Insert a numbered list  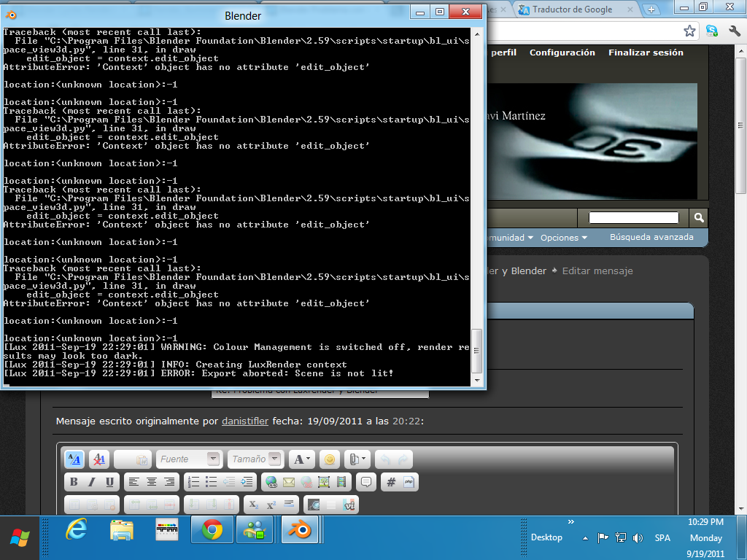pyautogui.click(x=194, y=482)
